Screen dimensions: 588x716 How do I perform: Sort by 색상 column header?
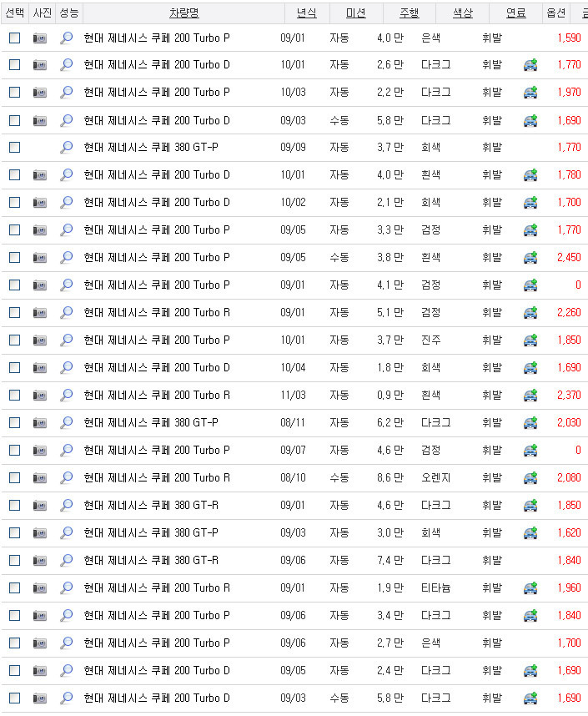[x=462, y=13]
